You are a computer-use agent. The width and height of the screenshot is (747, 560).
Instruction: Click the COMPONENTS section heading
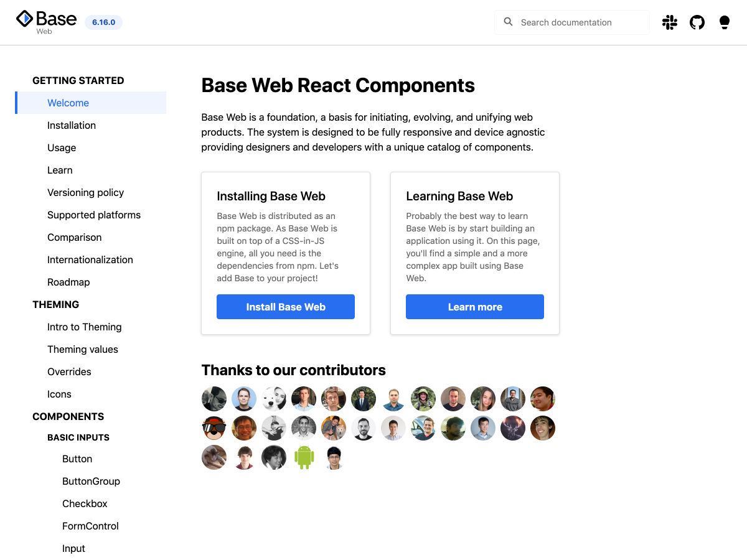[x=68, y=416]
